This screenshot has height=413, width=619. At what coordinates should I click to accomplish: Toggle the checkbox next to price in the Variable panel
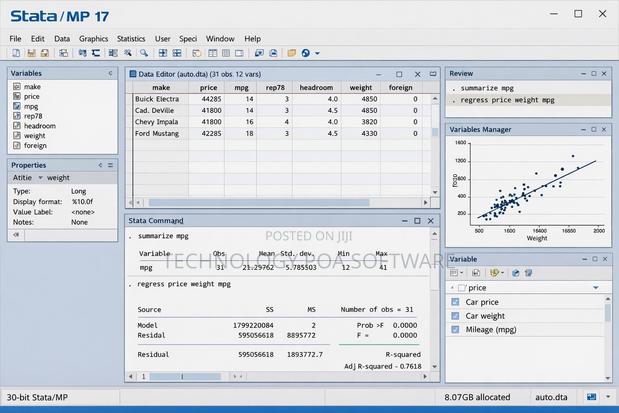coord(462,288)
